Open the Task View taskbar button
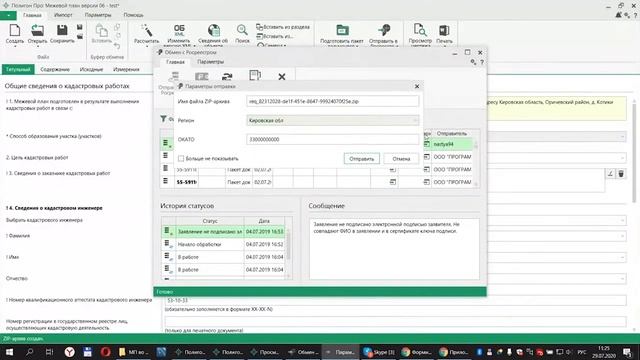Viewport: 640px width, 360px height. 49,352
